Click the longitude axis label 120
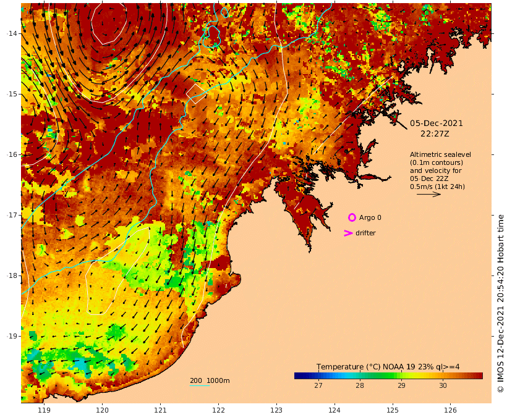 [102, 410]
